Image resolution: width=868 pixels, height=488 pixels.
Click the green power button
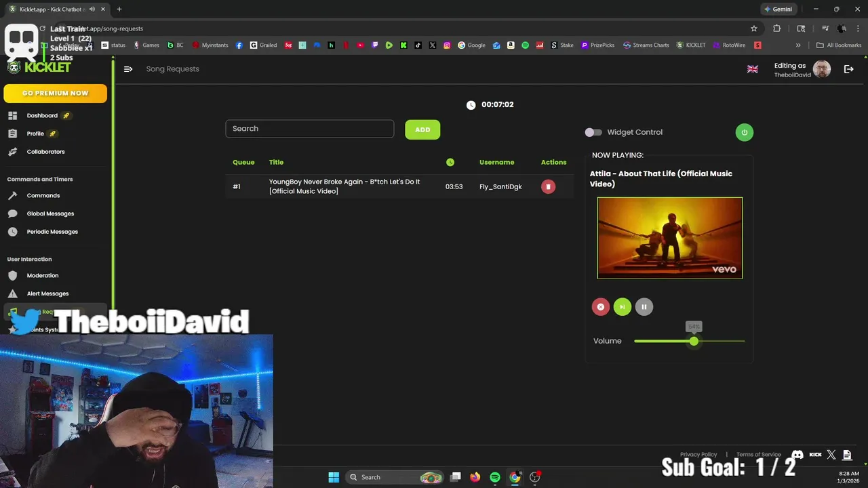tap(744, 132)
